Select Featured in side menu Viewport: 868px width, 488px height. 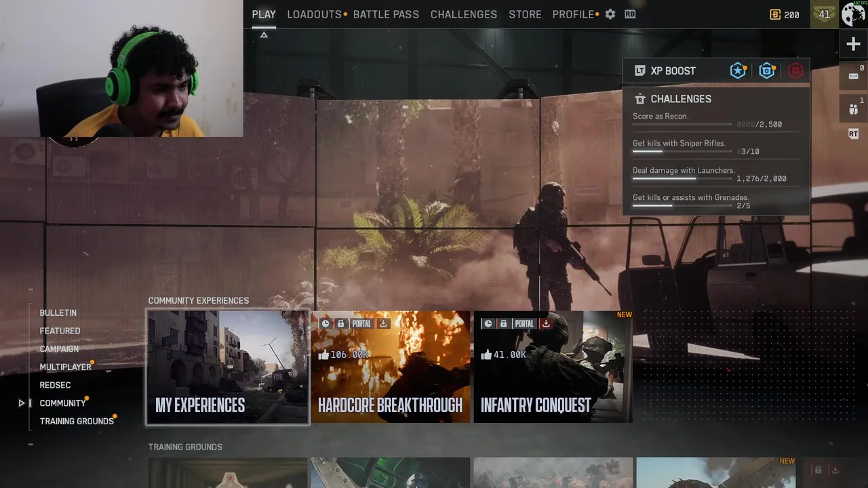(60, 331)
